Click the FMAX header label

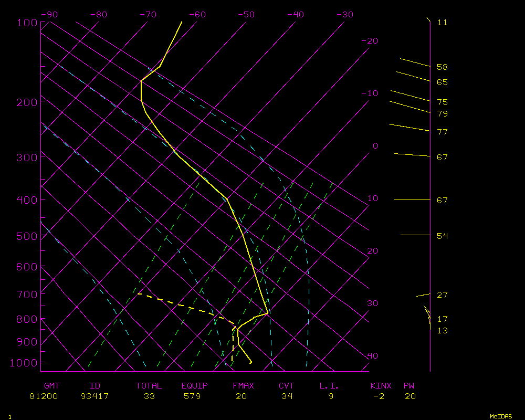244,386
